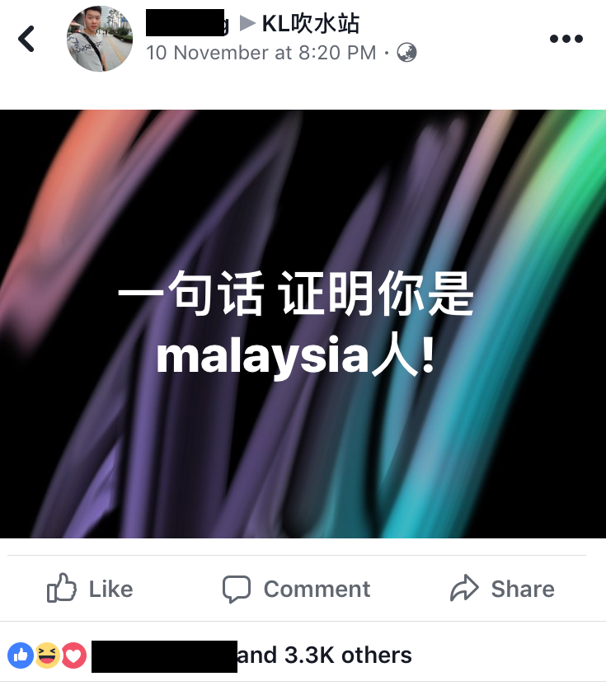Open the three-dot post options menu

tap(566, 39)
